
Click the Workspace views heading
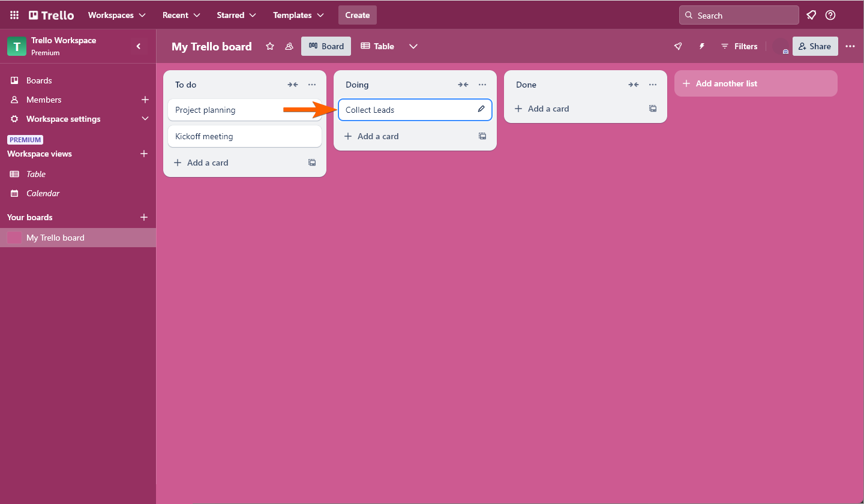[x=40, y=154]
